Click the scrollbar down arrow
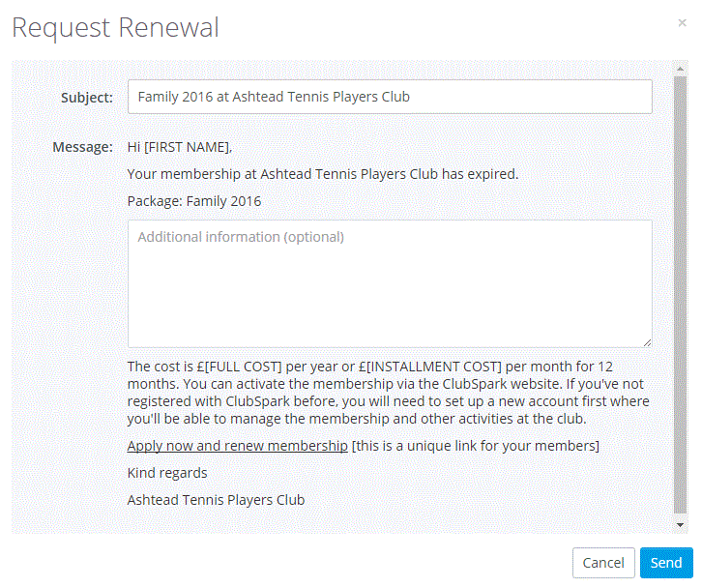Viewport: 702px width, 588px height. coord(680,524)
